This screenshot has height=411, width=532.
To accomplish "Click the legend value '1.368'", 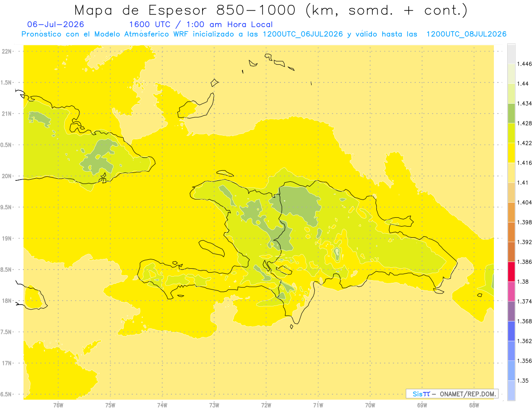I will [x=524, y=321].
